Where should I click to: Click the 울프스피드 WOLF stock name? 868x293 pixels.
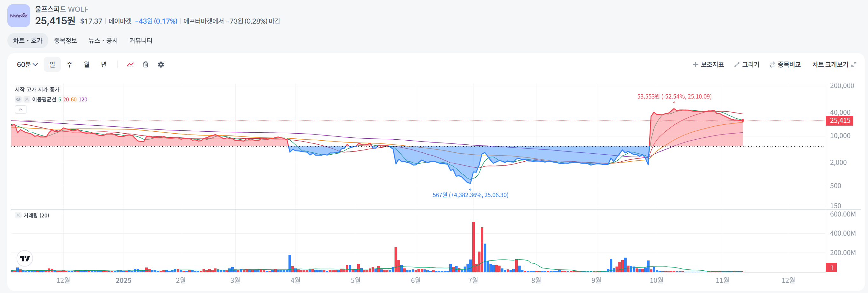pos(62,9)
